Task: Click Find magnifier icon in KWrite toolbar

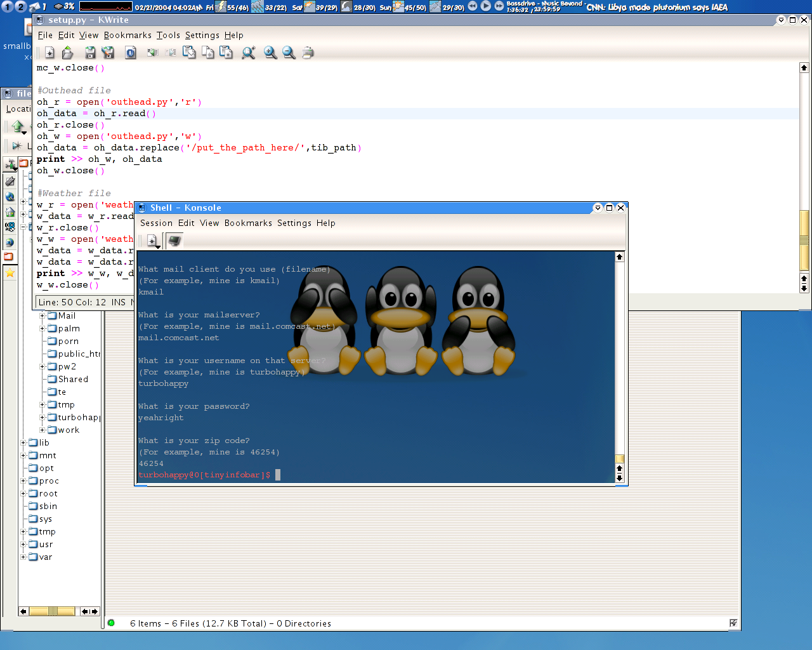Action: [x=248, y=53]
